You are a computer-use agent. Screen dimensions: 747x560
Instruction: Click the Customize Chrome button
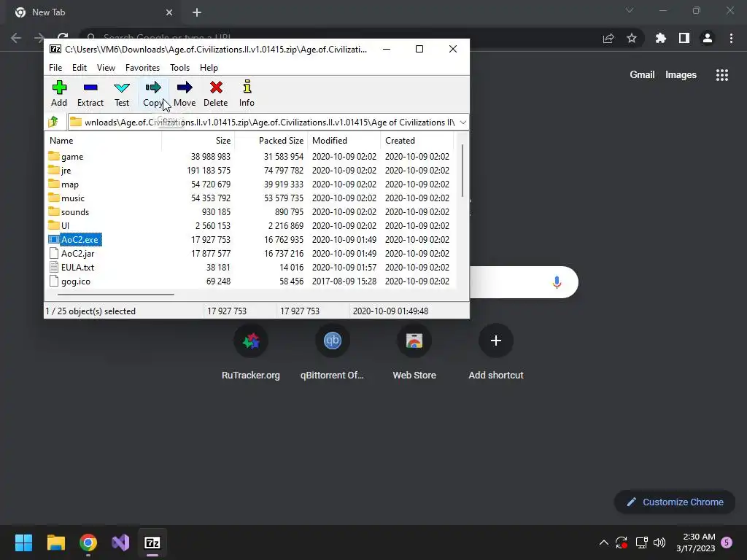pyautogui.click(x=675, y=502)
